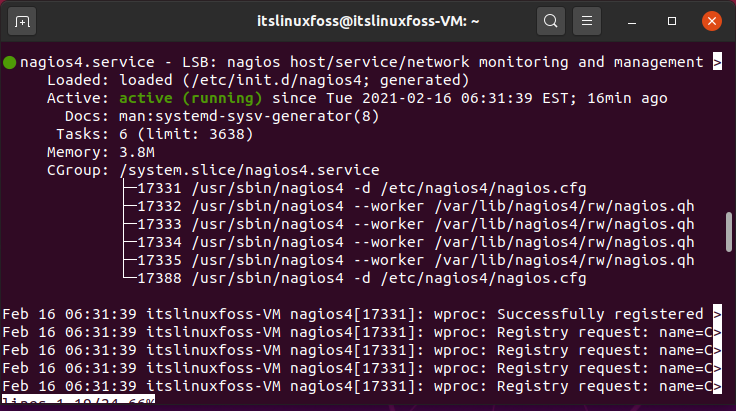The width and height of the screenshot is (736, 411).
Task: Click the green nagios4 status dot
Action: click(9, 62)
